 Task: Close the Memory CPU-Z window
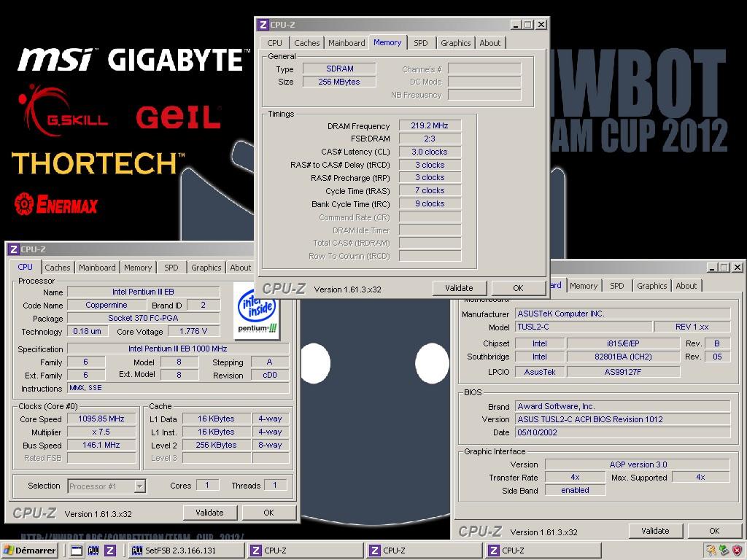541,25
